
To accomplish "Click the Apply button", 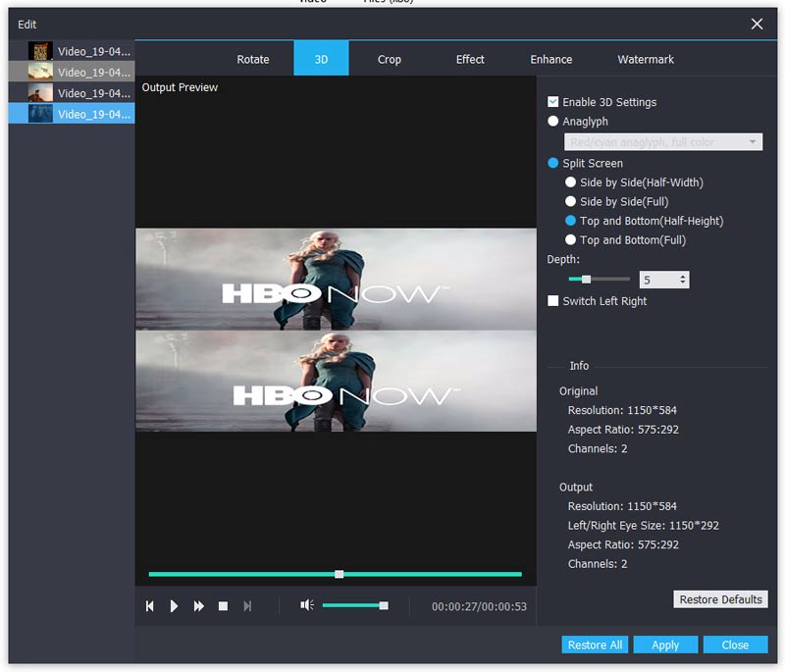I will (664, 645).
